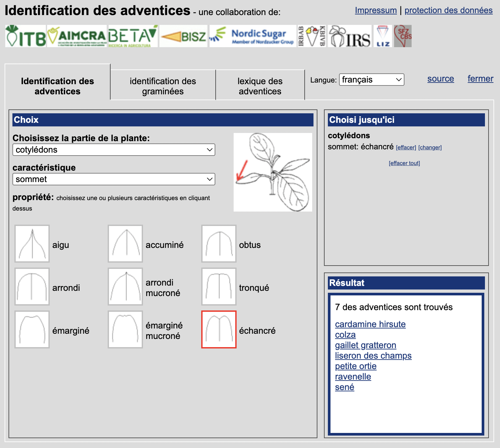Open the cardamine hirsute result link

click(x=370, y=324)
